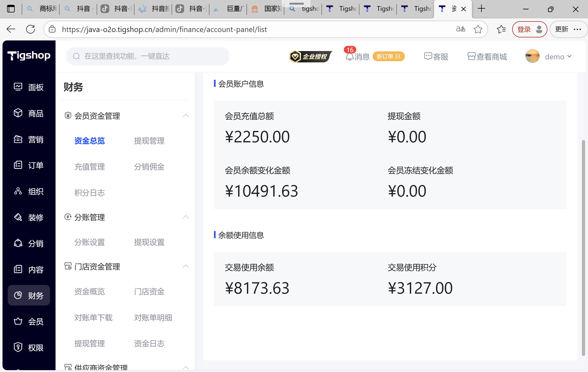The width and height of the screenshot is (588, 372).
Task: Open the 提现管理 menu item
Action: (x=149, y=141)
